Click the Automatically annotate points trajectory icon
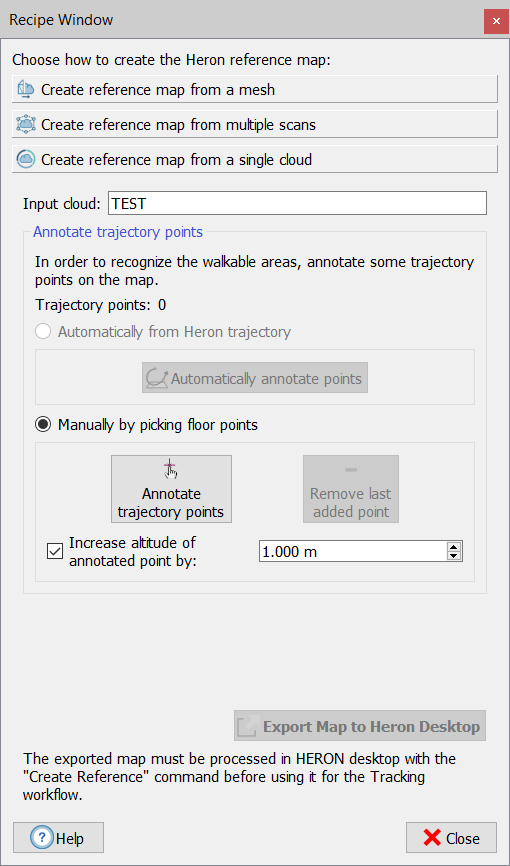 (x=156, y=378)
